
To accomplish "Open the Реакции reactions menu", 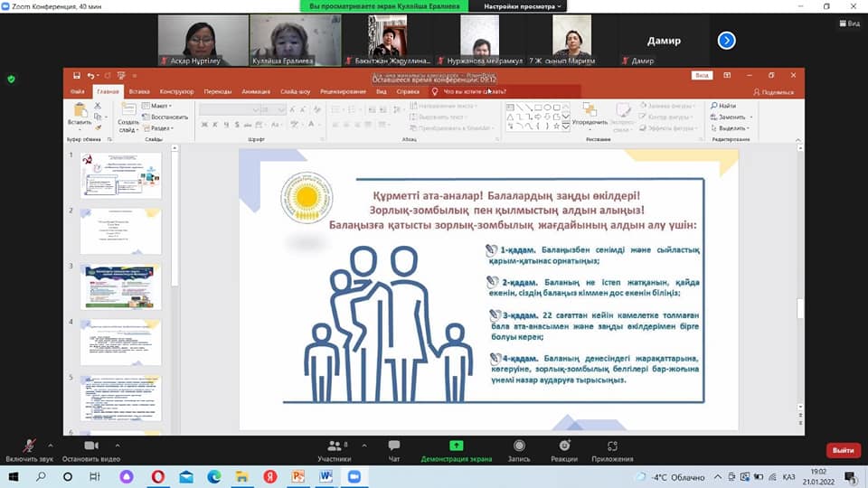I will [564, 447].
